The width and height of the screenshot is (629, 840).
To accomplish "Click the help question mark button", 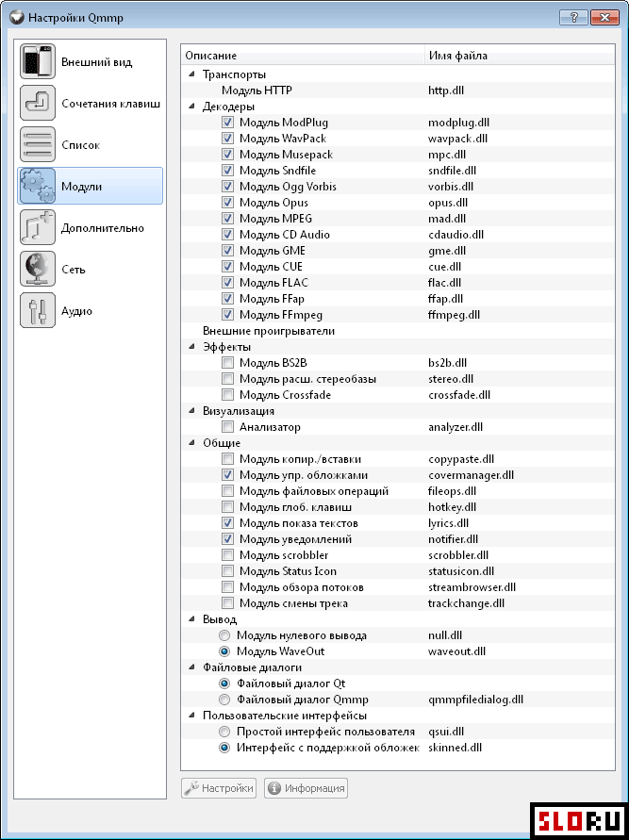I will 573,18.
